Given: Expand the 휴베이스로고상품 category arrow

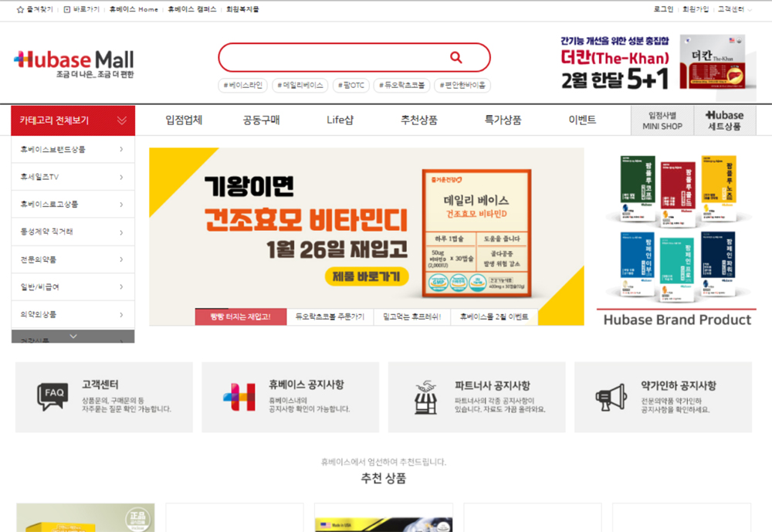Looking at the screenshot, I should pos(121,205).
